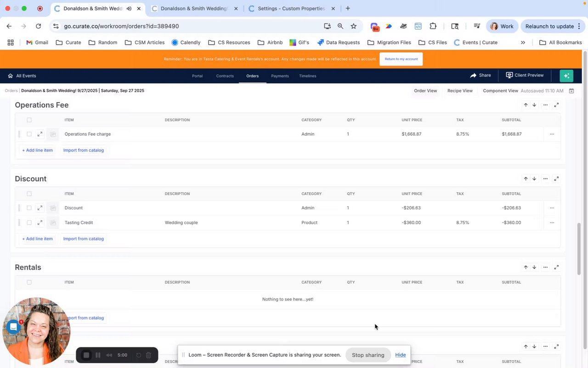Click the page vertical scrollbar
The height and width of the screenshot is (368, 588).
point(579,248)
